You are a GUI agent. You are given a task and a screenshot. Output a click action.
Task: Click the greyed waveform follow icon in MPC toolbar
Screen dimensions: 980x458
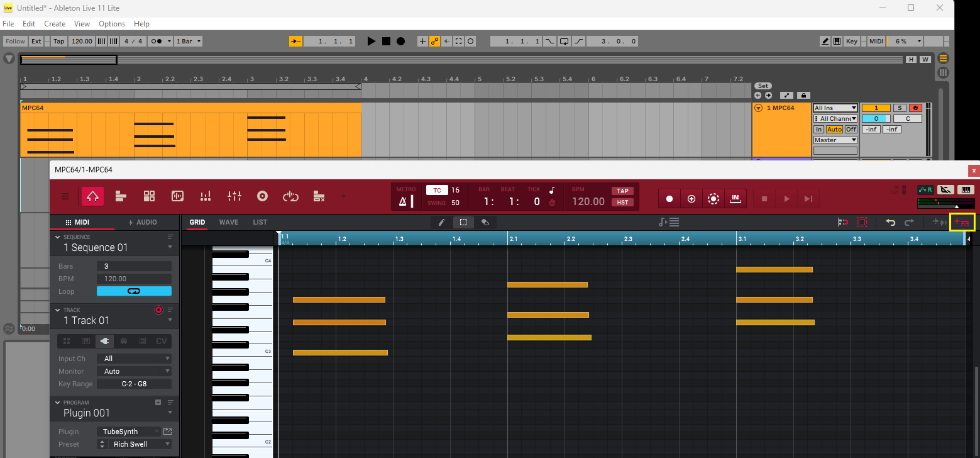click(x=940, y=222)
